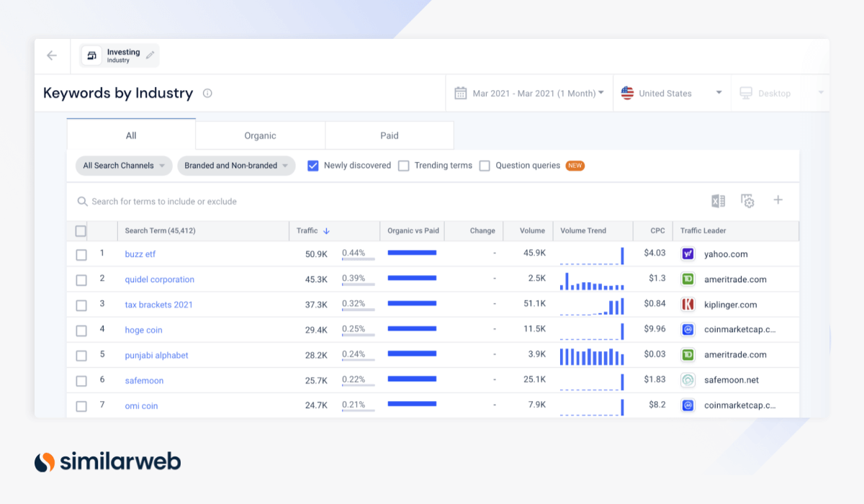The width and height of the screenshot is (864, 504).
Task: Click the back arrow at top left
Action: (x=51, y=55)
